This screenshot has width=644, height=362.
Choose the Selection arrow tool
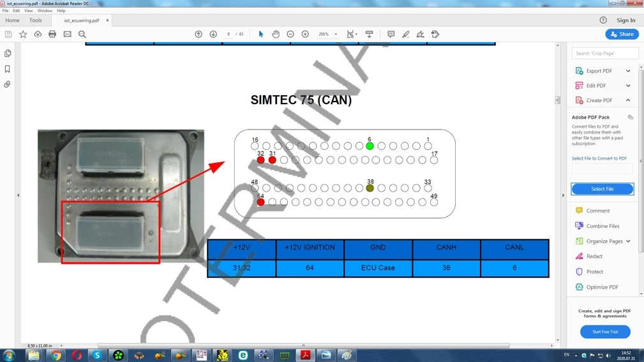tap(261, 34)
